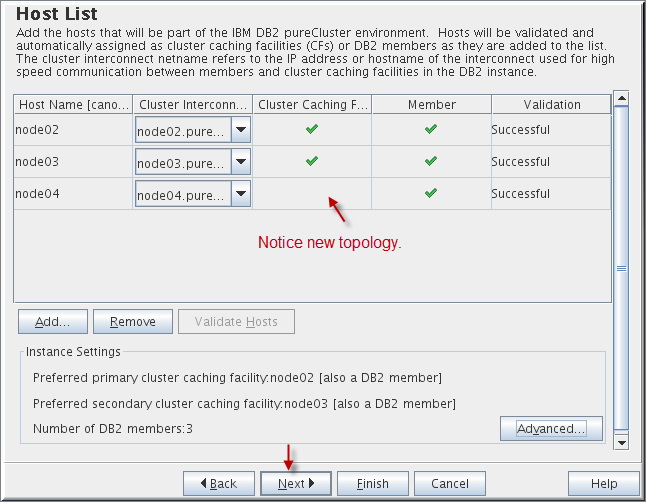Open node03 cluster interconnect netname dropdown
646x502 pixels.
pos(241,162)
